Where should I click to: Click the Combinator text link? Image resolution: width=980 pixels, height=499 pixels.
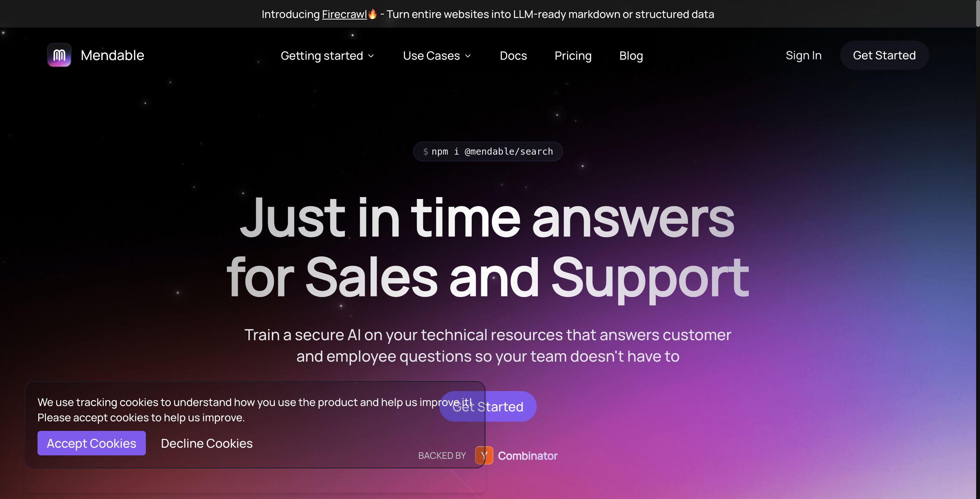[528, 455]
